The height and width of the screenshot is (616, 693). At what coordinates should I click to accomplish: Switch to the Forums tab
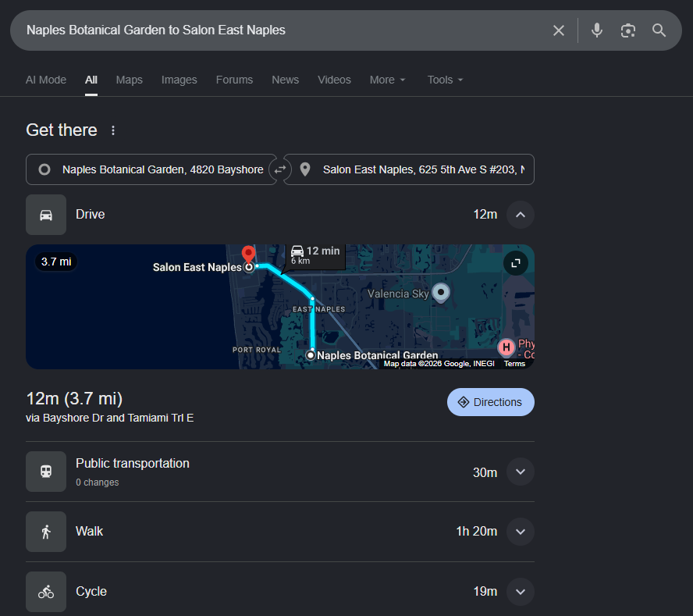click(x=234, y=80)
